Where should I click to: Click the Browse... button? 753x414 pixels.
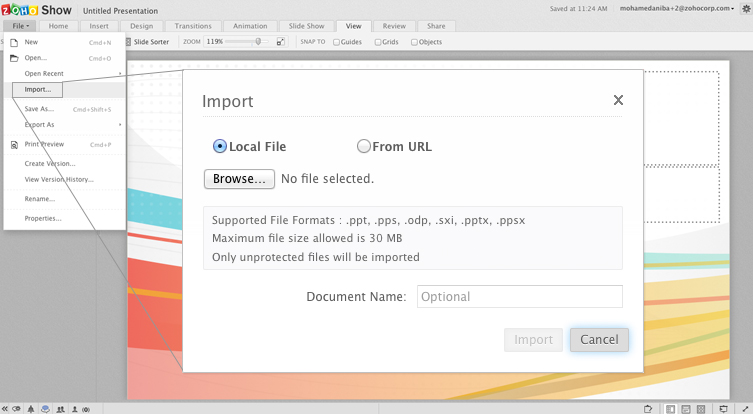tap(239, 179)
